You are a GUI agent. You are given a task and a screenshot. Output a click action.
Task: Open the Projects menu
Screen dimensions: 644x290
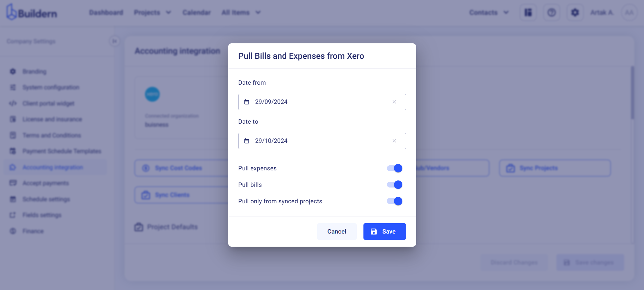pos(152,12)
